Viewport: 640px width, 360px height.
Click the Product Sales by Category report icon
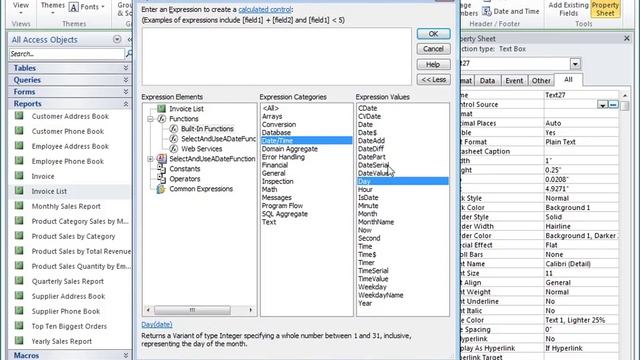19,236
